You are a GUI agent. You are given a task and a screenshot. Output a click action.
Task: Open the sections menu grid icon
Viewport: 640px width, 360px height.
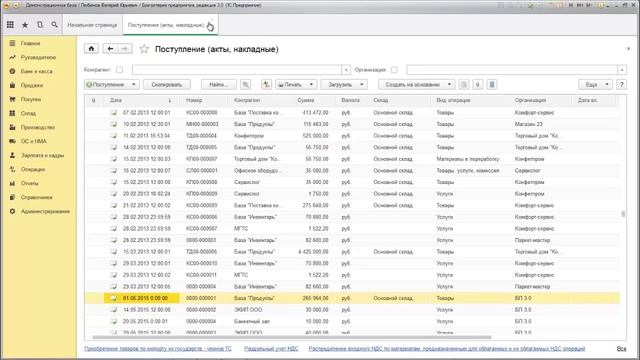point(10,25)
